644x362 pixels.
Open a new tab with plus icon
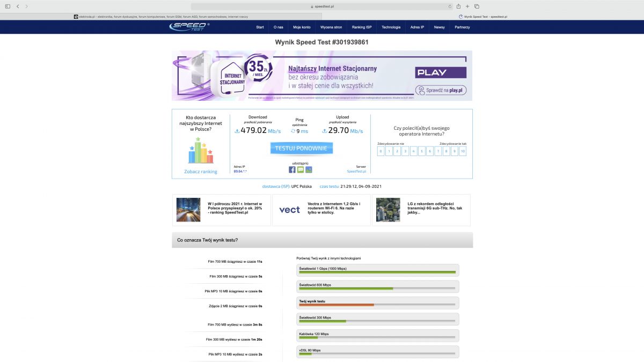[467, 6]
